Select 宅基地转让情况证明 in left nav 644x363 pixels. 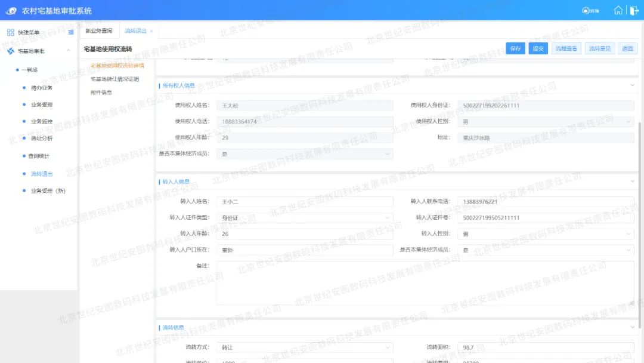coord(114,79)
